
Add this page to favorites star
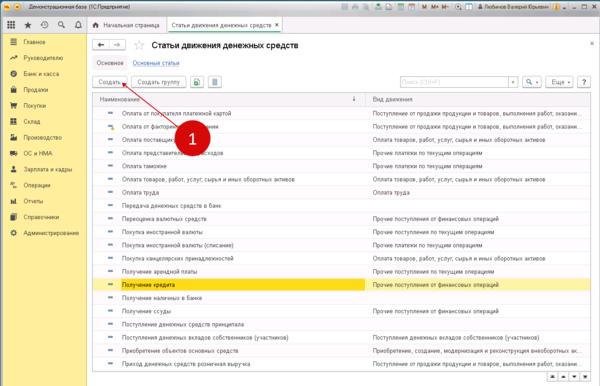pos(139,46)
